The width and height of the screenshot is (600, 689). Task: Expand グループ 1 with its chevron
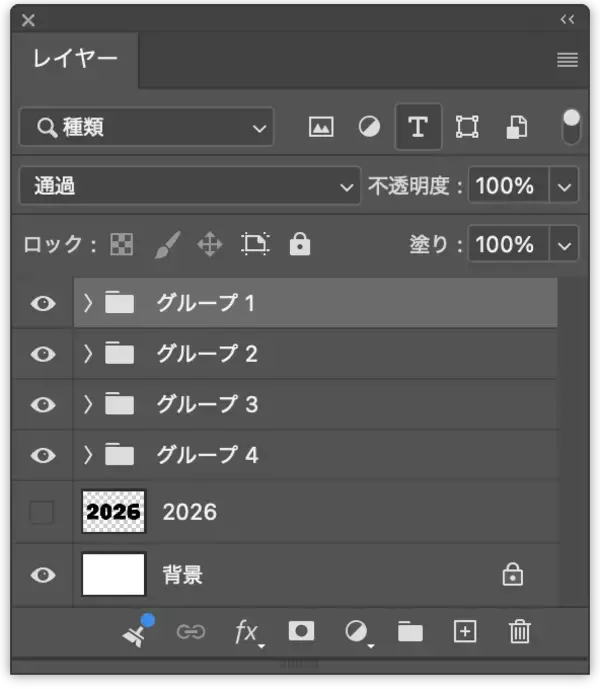click(88, 303)
